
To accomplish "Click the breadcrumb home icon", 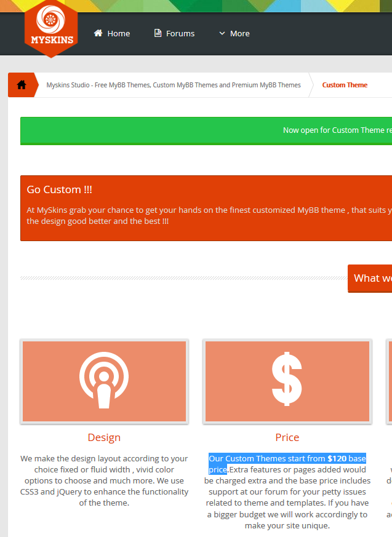I will (22, 85).
